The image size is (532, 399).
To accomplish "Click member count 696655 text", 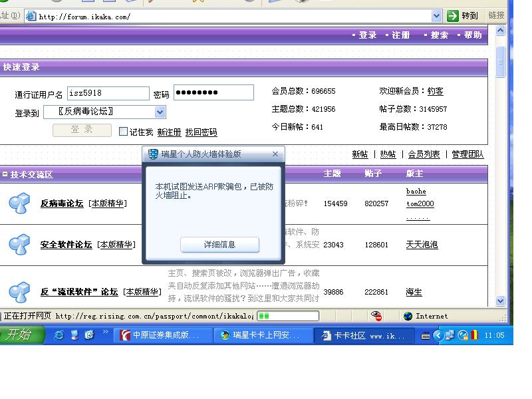I will pos(323,91).
